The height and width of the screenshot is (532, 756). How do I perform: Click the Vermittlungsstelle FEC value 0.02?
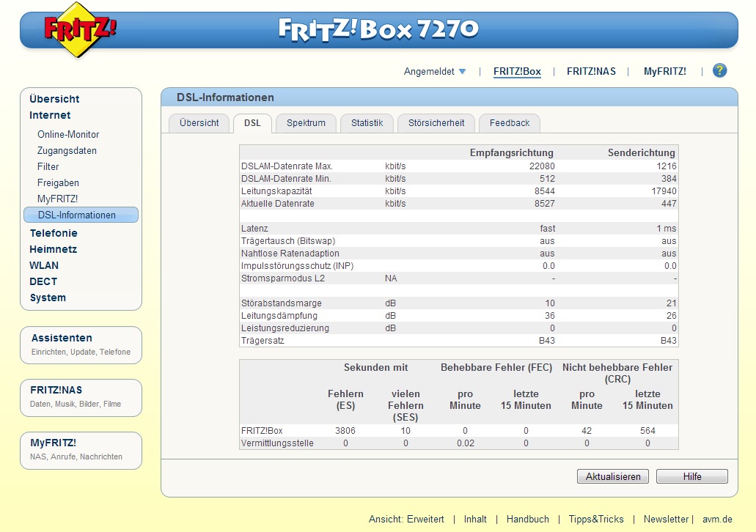tap(466, 443)
